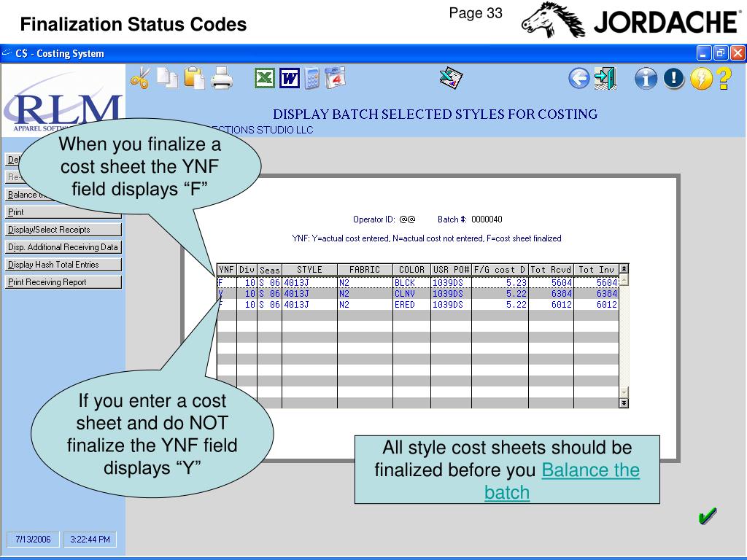Click the Tot Rcvd column header
Viewport: 747px width, 560px height.
click(551, 270)
